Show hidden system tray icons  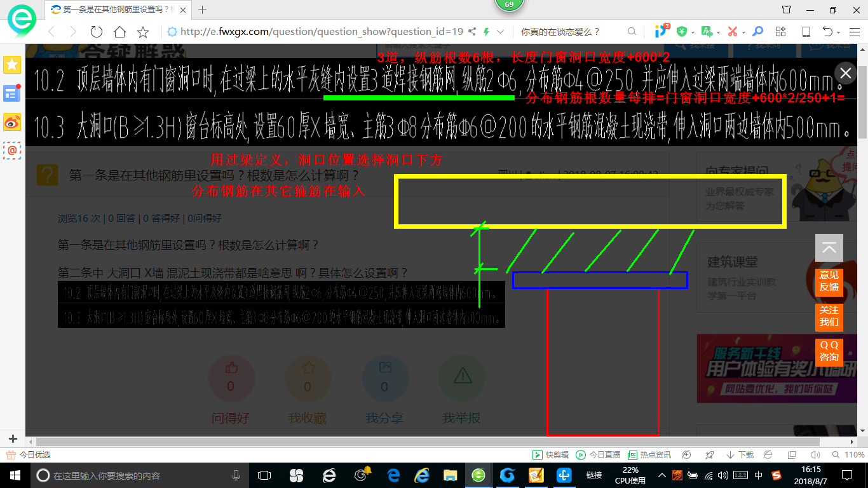click(662, 475)
